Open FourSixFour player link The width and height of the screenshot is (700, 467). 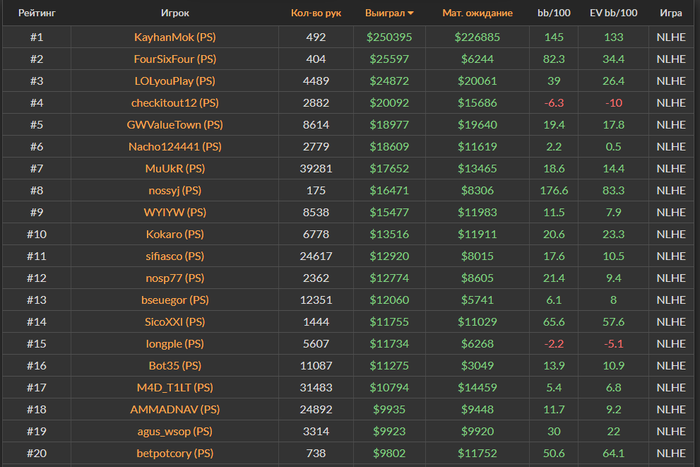164,59
